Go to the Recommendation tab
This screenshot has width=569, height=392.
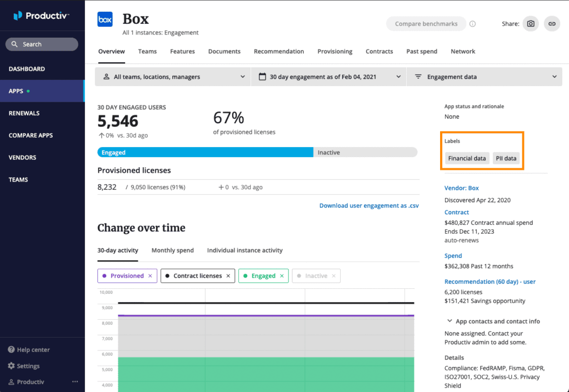[x=279, y=52]
